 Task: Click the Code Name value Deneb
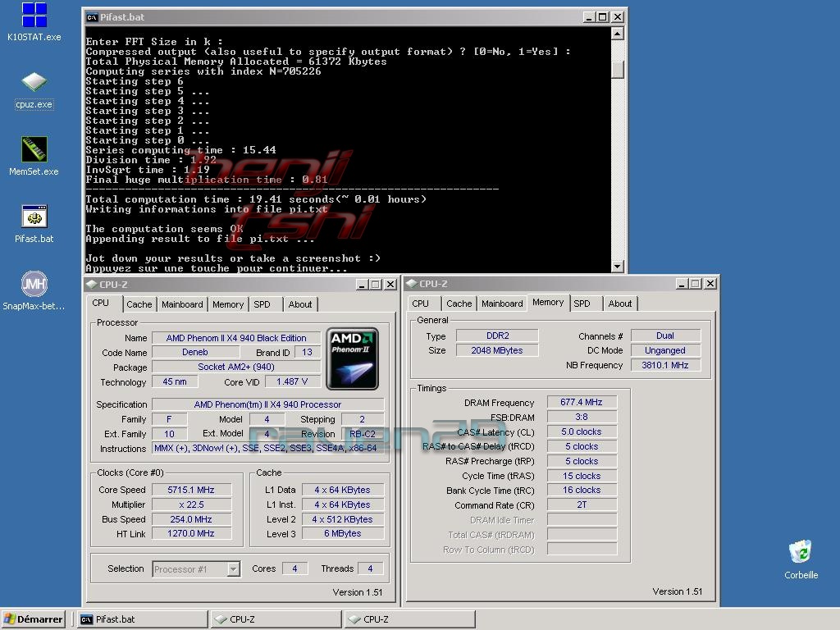pyautogui.click(x=195, y=353)
